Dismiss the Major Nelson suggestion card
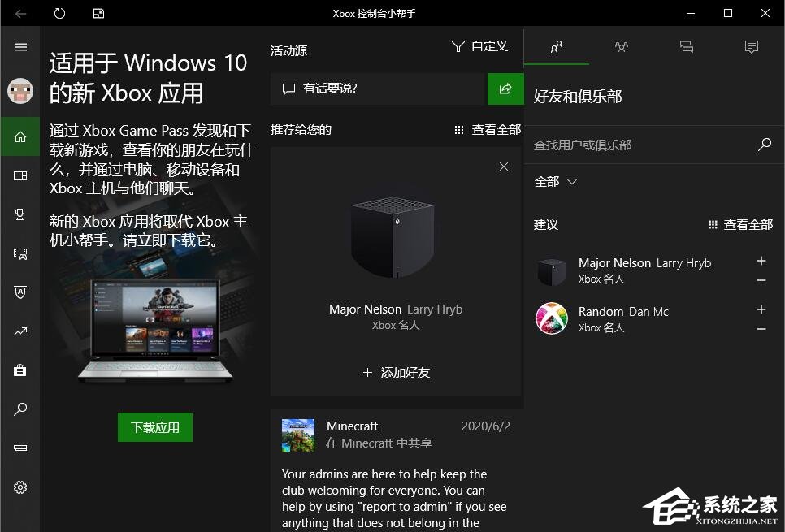This screenshot has width=785, height=532. click(504, 167)
